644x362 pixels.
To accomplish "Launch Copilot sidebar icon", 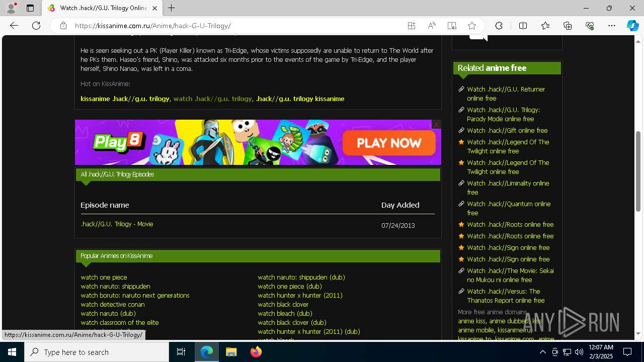I will click(x=632, y=26).
